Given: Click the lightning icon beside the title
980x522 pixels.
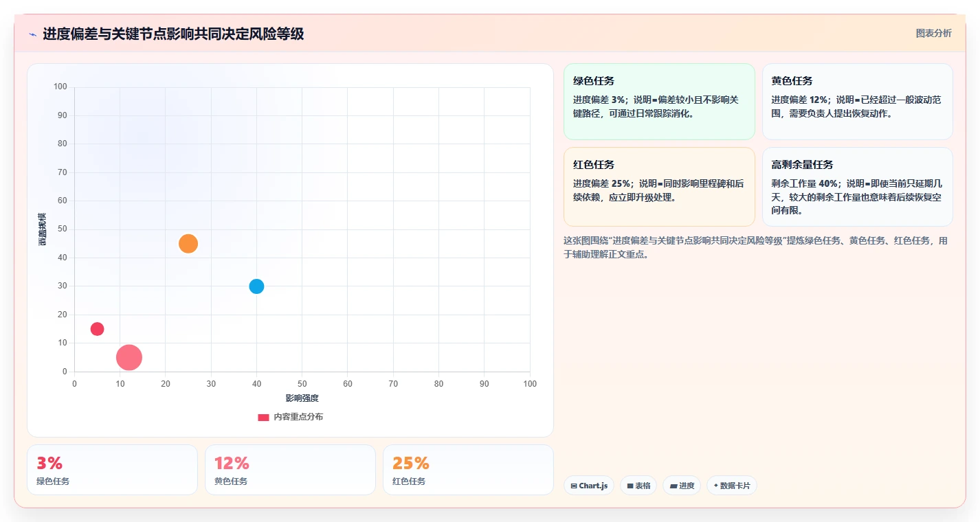Looking at the screenshot, I should (x=32, y=34).
